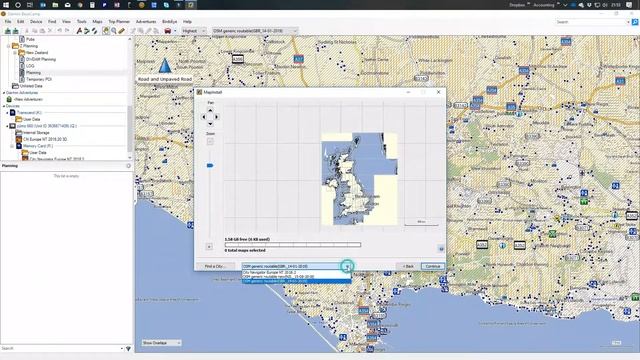
Task: Click the send to device toolbar icon
Action: coord(8,31)
